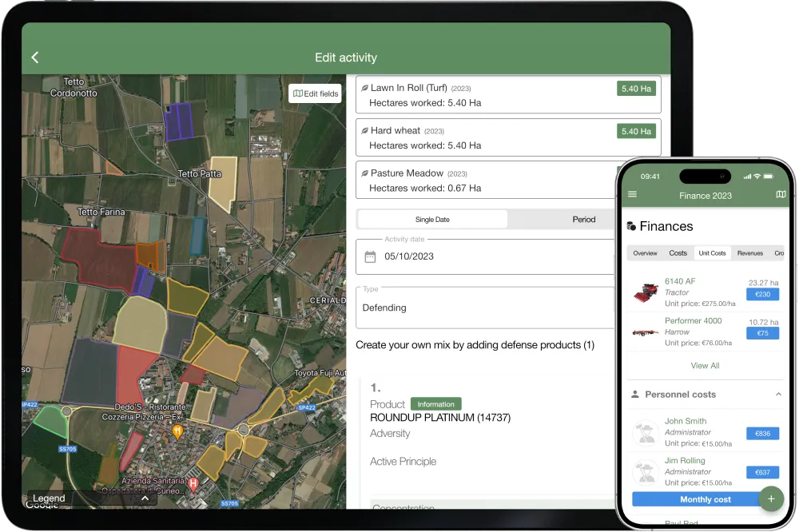Click the leaf icon beside Pasture Meadow
This screenshot has height=532, width=799.
(x=365, y=173)
